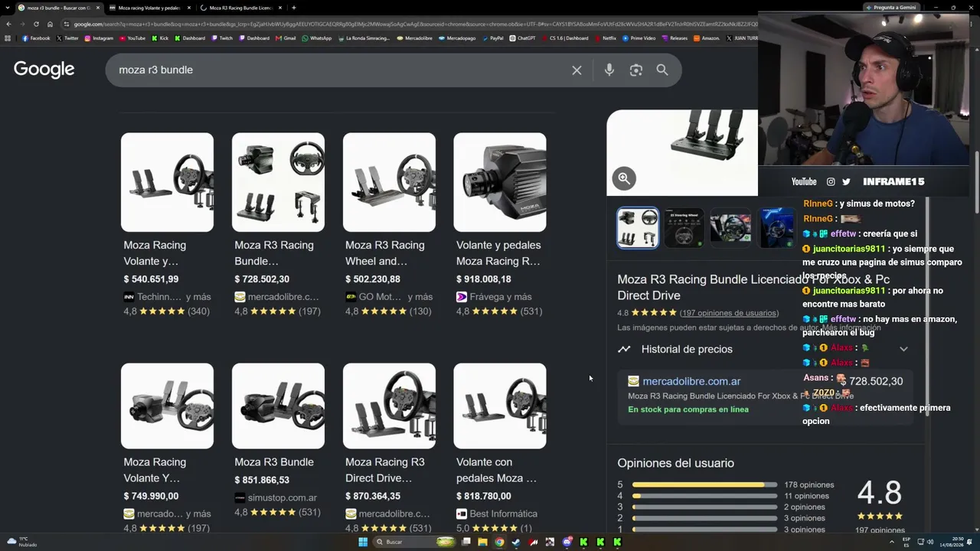Image resolution: width=980 pixels, height=551 pixels.
Task: Open Discord from the taskbar
Action: pos(567,542)
